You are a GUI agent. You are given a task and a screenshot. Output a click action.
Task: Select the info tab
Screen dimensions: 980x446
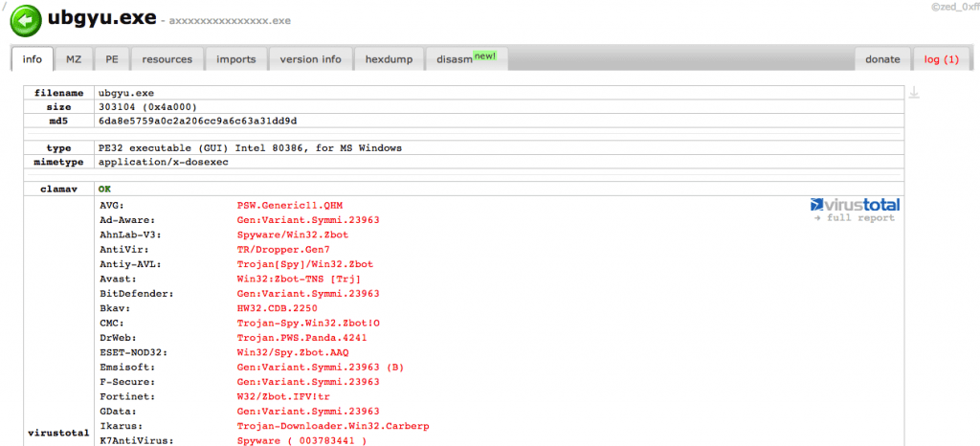click(x=32, y=59)
